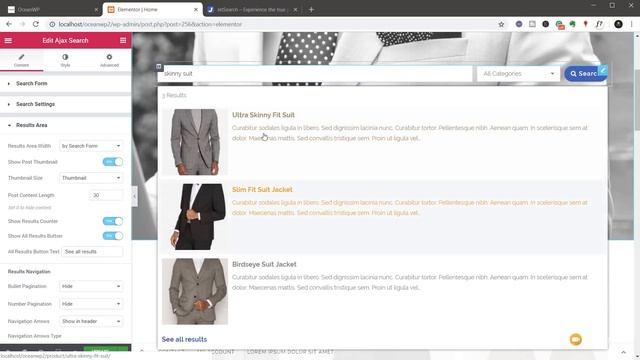
Task: Open the Number Pagination dropdown
Action: (x=91, y=304)
